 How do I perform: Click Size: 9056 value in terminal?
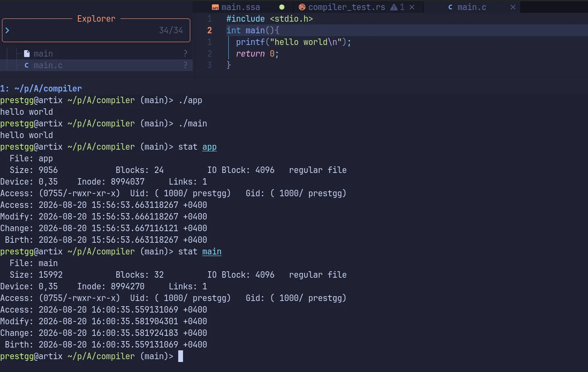click(48, 170)
